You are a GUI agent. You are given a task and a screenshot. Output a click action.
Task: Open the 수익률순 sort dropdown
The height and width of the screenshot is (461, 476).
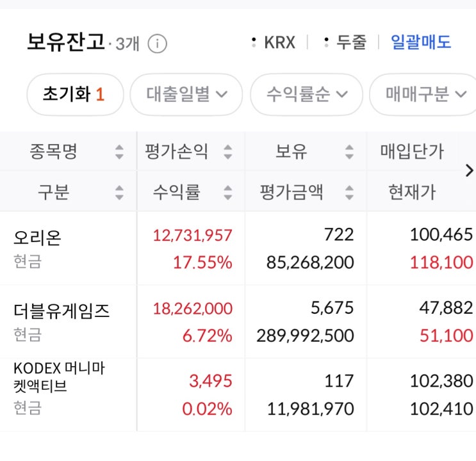tap(306, 95)
